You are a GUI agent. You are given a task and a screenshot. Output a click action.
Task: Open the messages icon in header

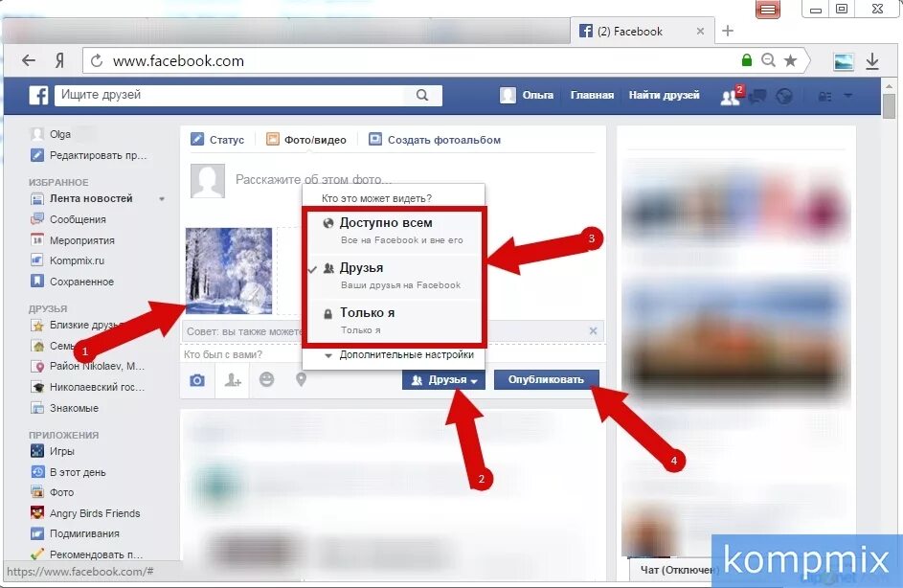(757, 96)
